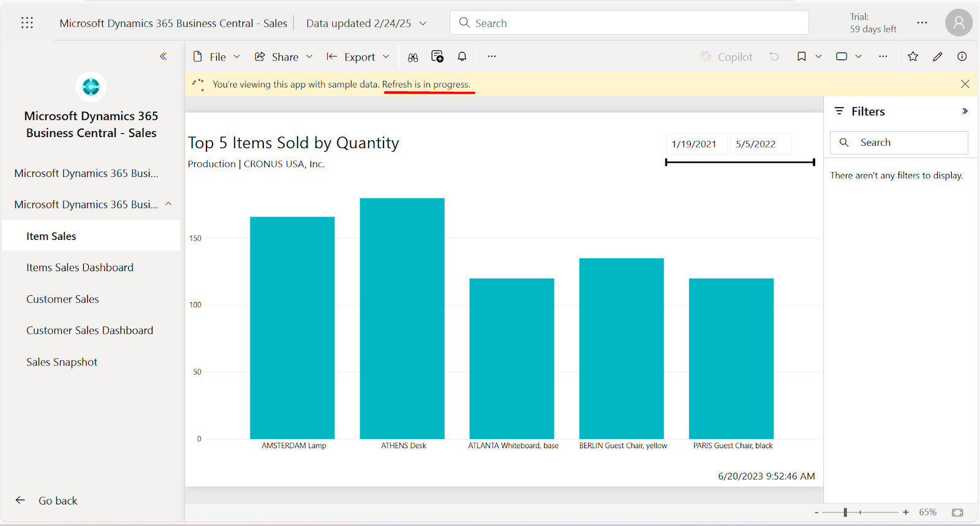Click the Copilot button

(x=726, y=57)
